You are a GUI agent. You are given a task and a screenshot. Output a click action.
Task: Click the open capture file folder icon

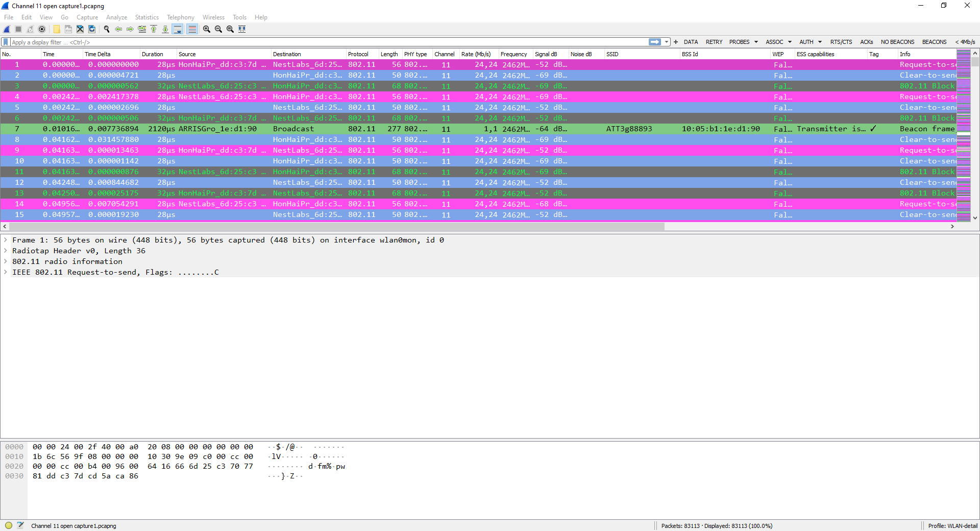57,29
